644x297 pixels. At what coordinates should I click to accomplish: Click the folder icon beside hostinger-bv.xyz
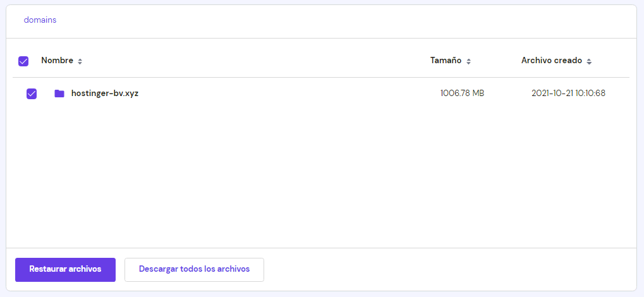(x=59, y=94)
